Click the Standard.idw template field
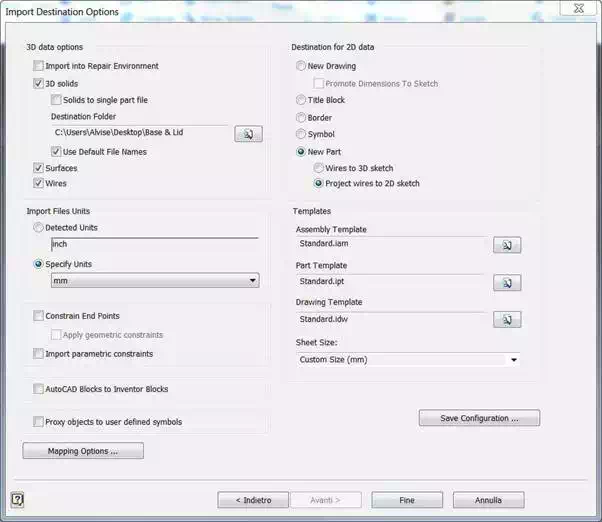The width and height of the screenshot is (602, 522). [392, 319]
